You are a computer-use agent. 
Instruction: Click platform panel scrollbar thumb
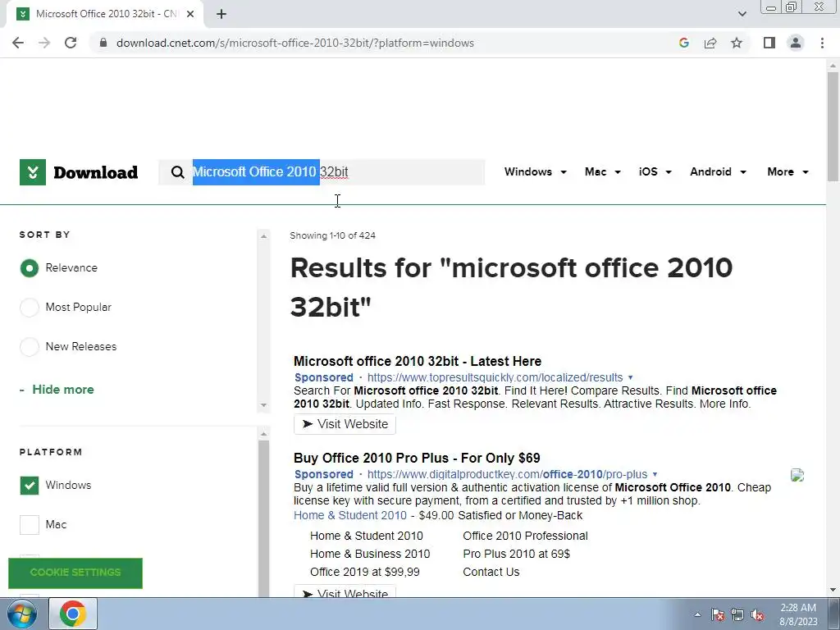(x=263, y=518)
